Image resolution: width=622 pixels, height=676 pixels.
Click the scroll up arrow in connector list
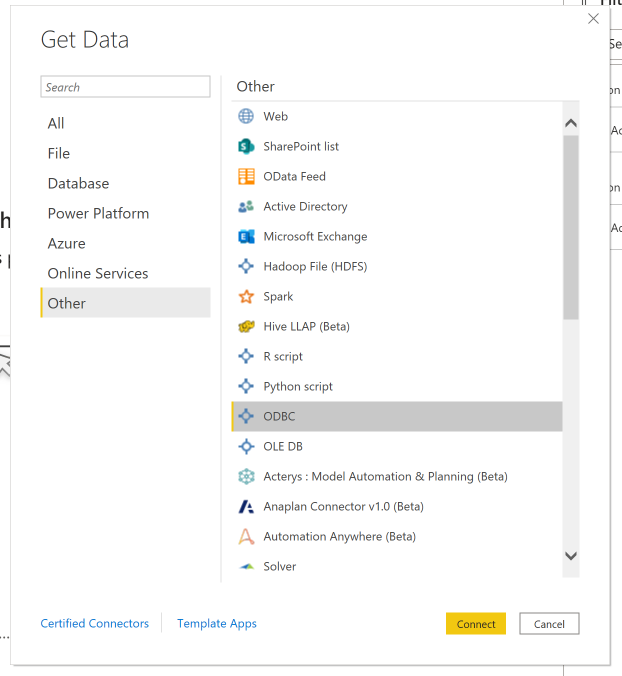(571, 123)
